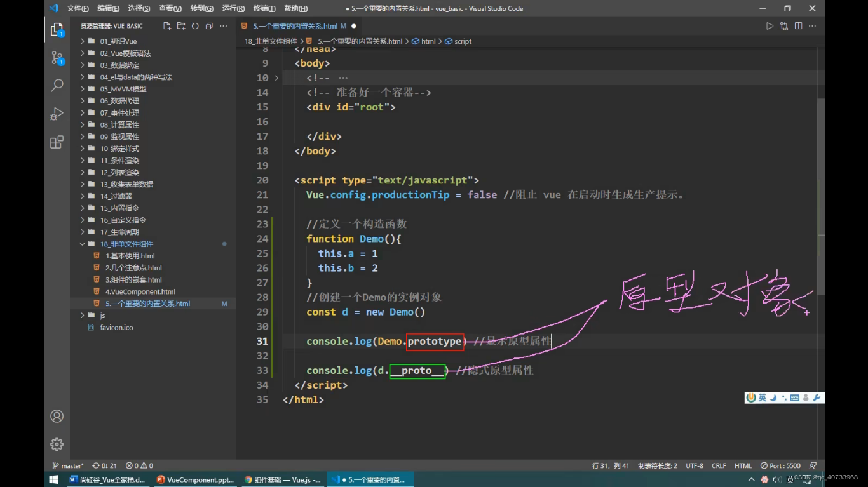
Task: Open the Extensions view
Action: pos(57,142)
